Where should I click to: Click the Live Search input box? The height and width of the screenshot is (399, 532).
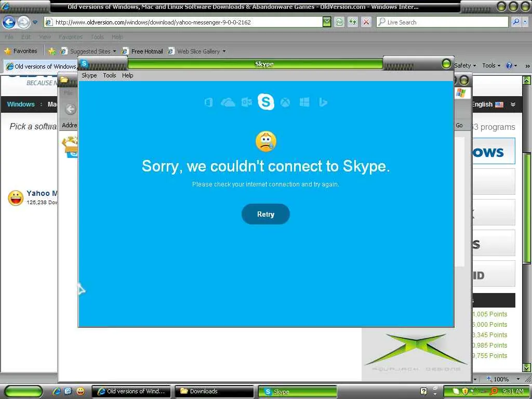[x=442, y=22]
